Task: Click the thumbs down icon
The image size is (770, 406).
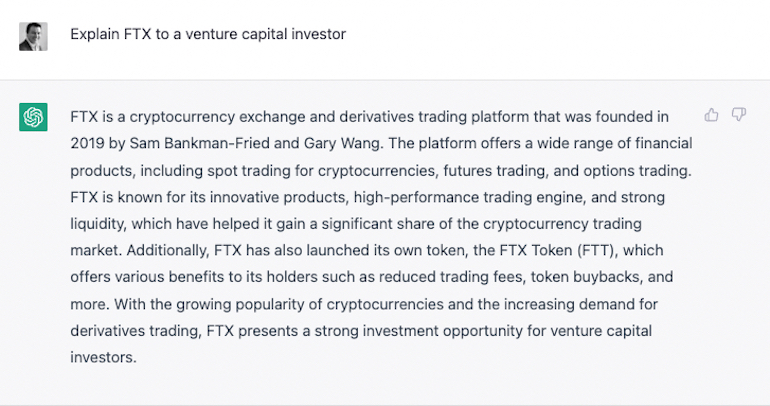Action: click(739, 115)
